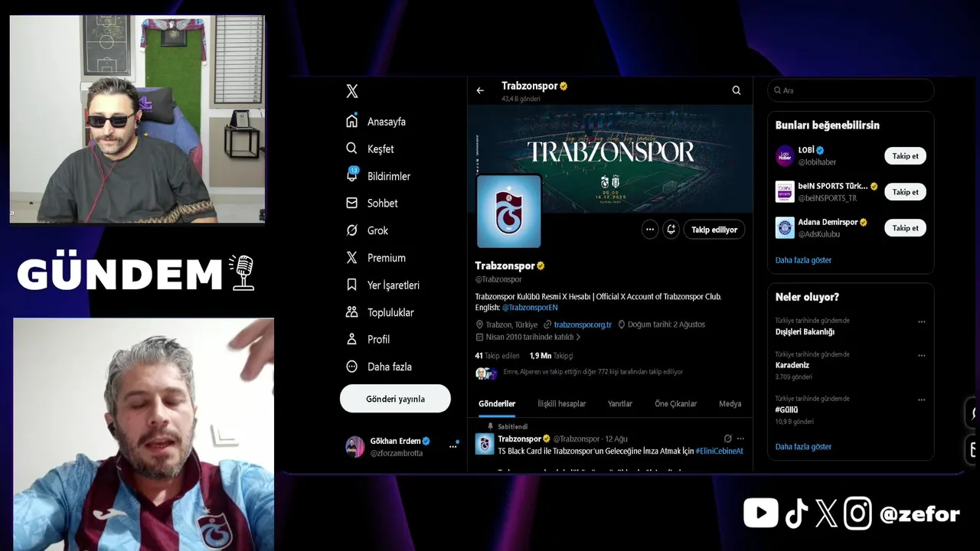
Task: Click the Gökhan Erdem account avatar
Action: coord(355,446)
